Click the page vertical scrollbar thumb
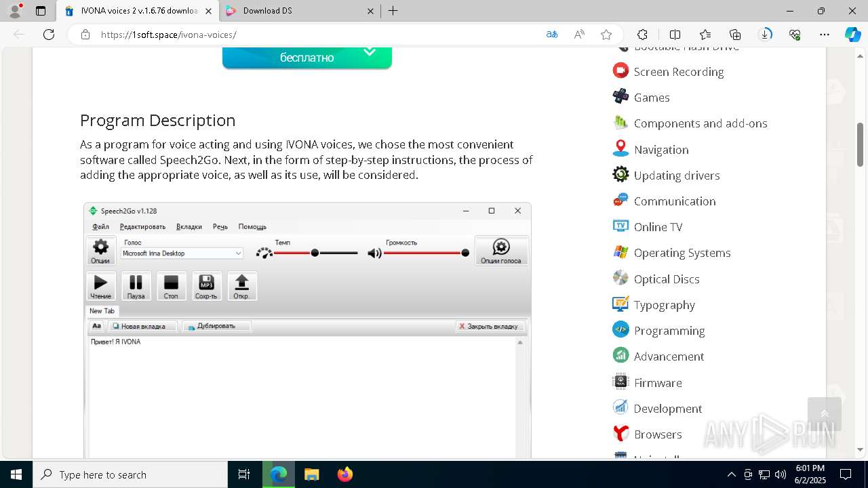This screenshot has height=488, width=868. coord(861,144)
